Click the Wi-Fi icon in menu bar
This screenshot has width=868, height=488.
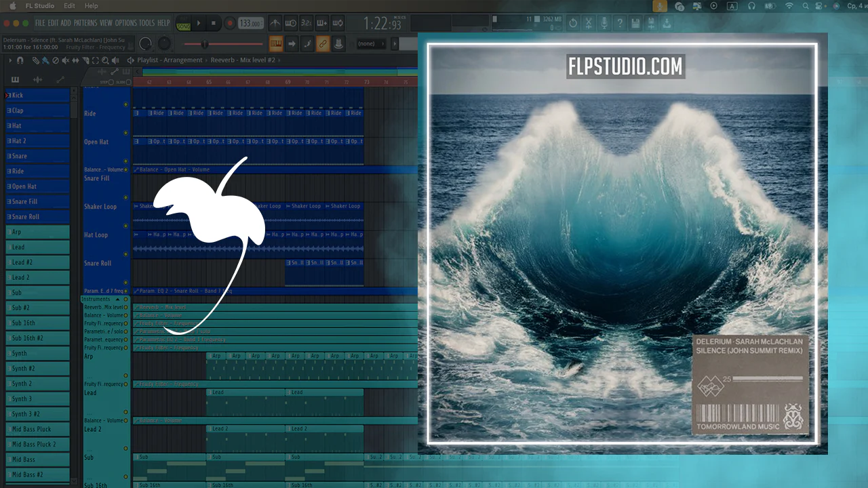789,5
